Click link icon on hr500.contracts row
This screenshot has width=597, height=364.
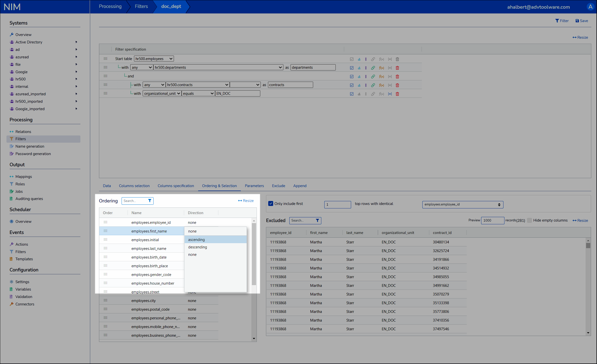tap(373, 85)
